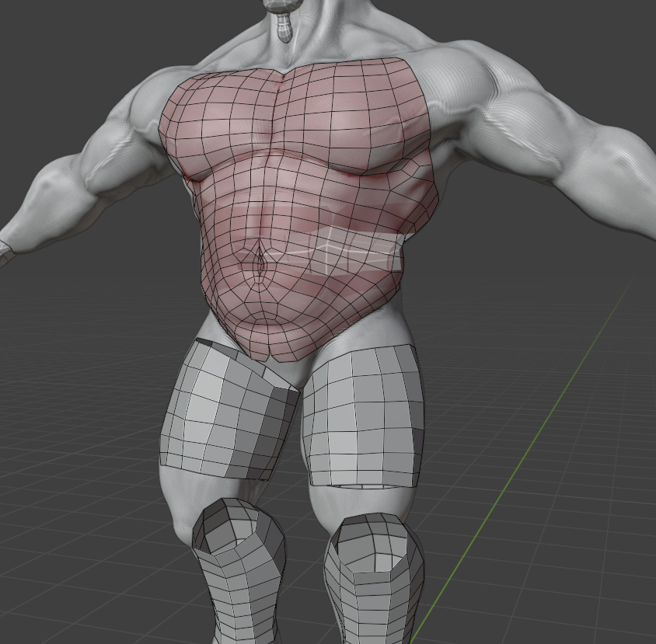The width and height of the screenshot is (656, 644).
Task: Click the navel pole on the belly mesh
Action: pyautogui.click(x=260, y=263)
